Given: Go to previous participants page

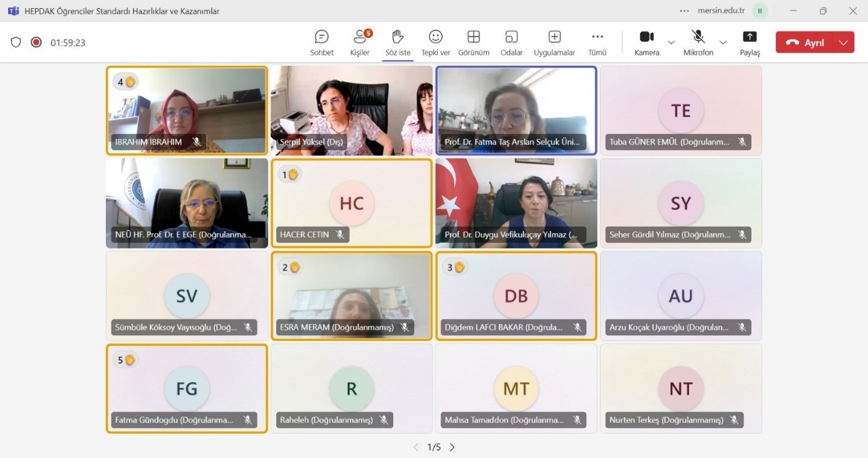Looking at the screenshot, I should click(x=416, y=447).
